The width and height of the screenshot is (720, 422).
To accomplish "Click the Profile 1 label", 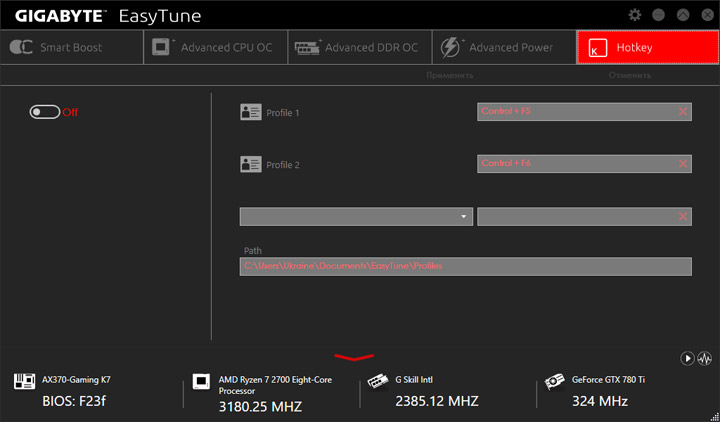I will (x=283, y=113).
